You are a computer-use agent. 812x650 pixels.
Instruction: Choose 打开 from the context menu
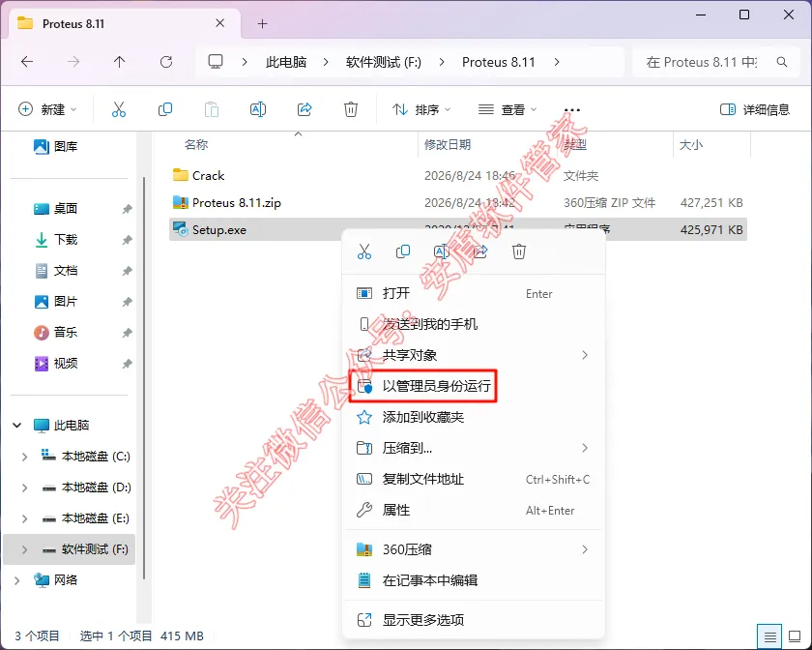click(474, 294)
